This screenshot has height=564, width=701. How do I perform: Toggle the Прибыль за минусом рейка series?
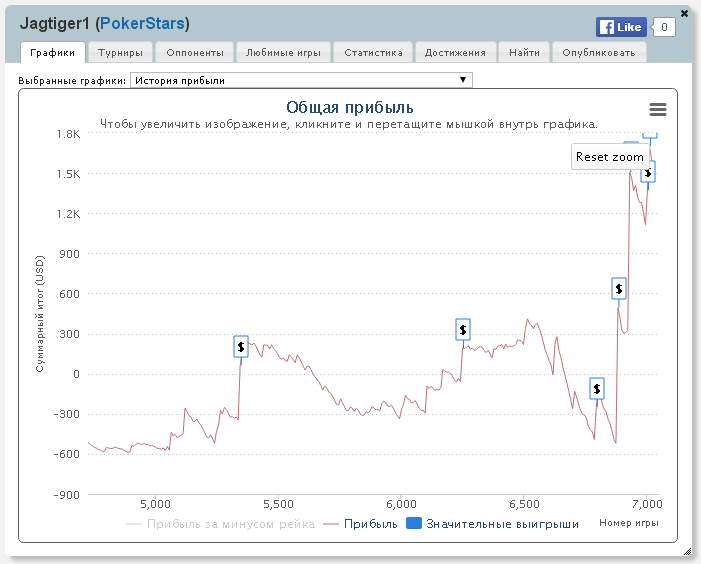[221, 524]
